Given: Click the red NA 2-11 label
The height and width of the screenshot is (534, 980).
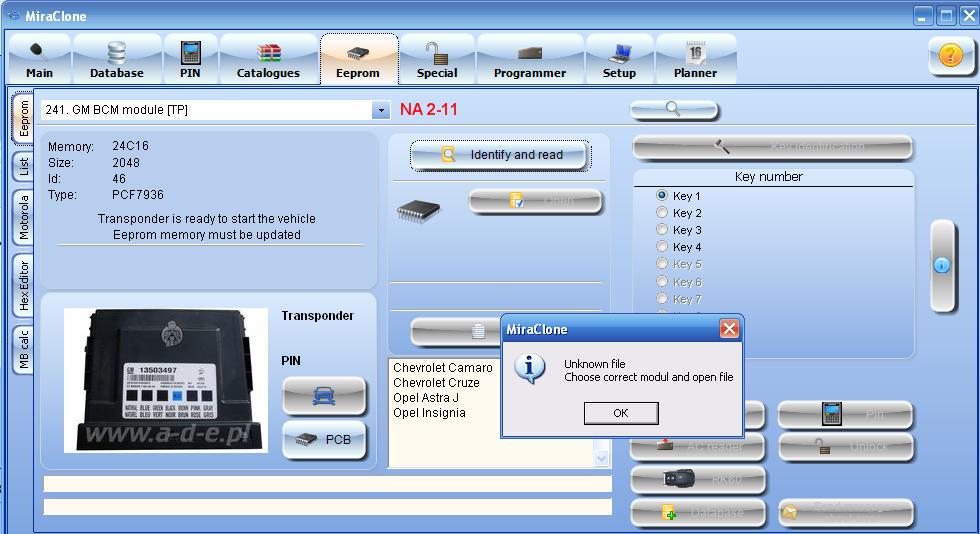Looking at the screenshot, I should click(x=429, y=109).
